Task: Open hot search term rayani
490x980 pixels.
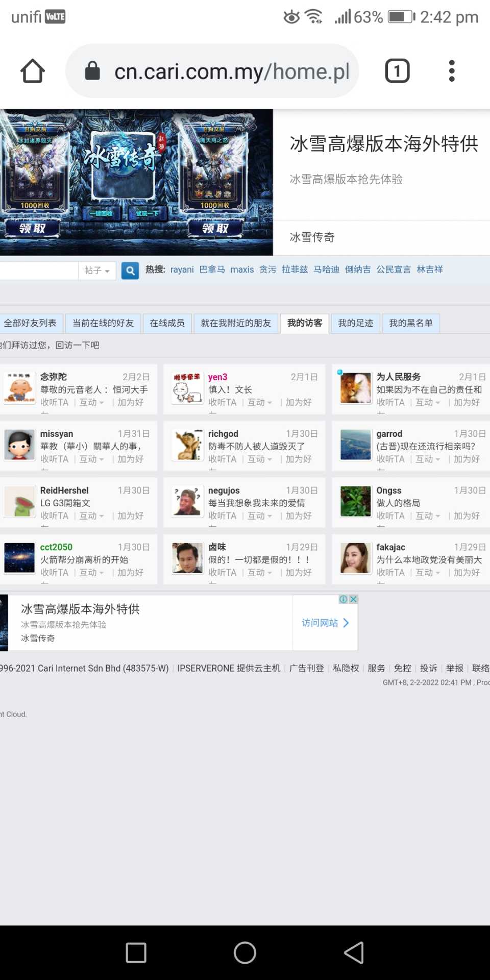Action: pos(182,269)
